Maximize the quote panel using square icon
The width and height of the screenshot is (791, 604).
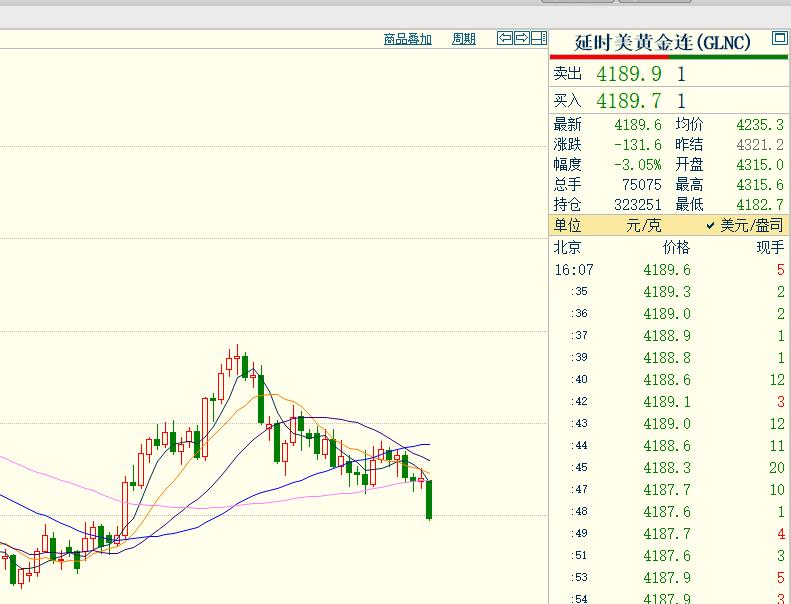coord(779,38)
